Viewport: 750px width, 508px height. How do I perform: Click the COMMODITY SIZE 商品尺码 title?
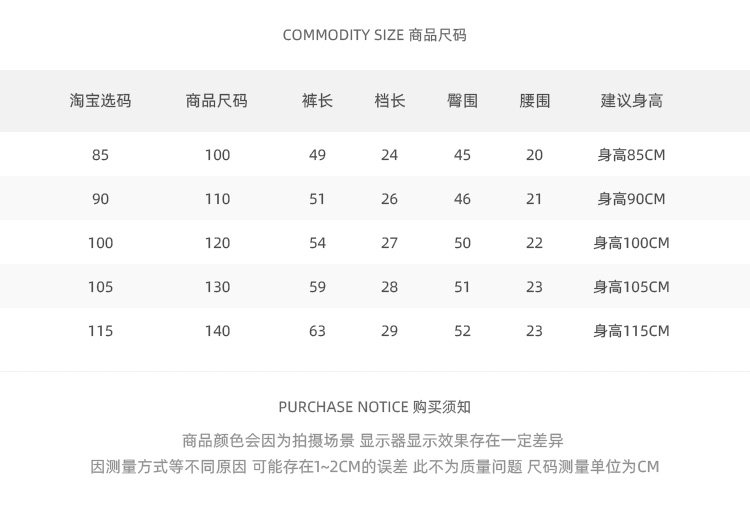coord(374,35)
